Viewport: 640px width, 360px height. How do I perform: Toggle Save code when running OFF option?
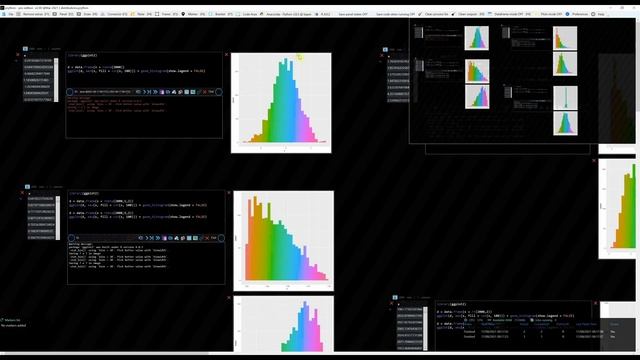click(x=395, y=14)
